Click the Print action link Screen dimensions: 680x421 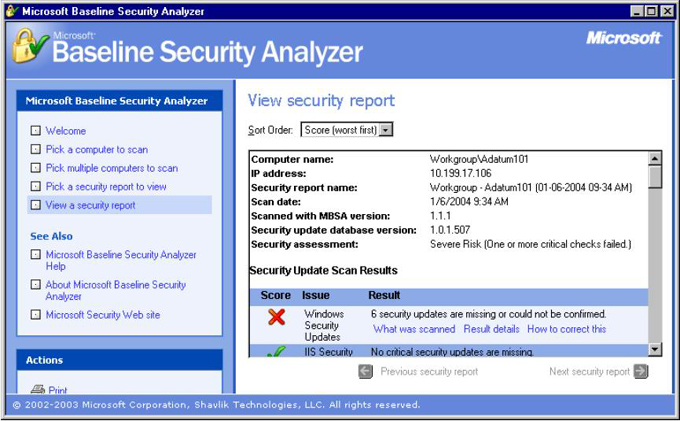[58, 390]
